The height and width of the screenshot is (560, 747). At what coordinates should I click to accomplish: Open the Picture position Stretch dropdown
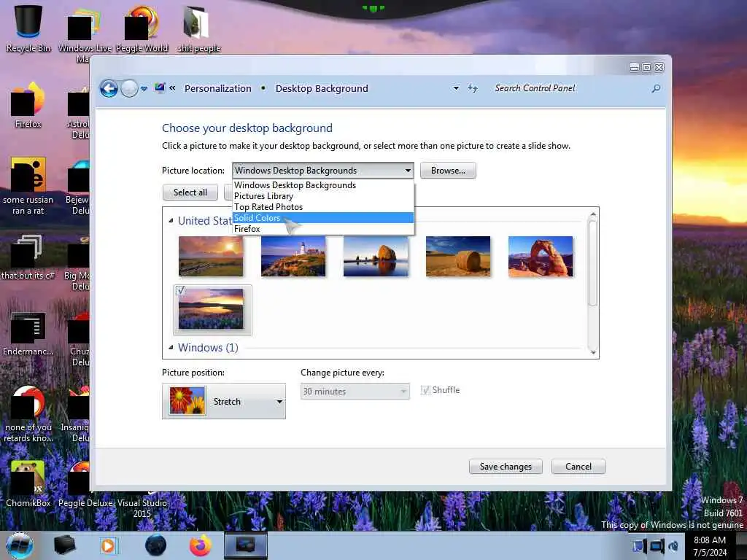tap(224, 402)
